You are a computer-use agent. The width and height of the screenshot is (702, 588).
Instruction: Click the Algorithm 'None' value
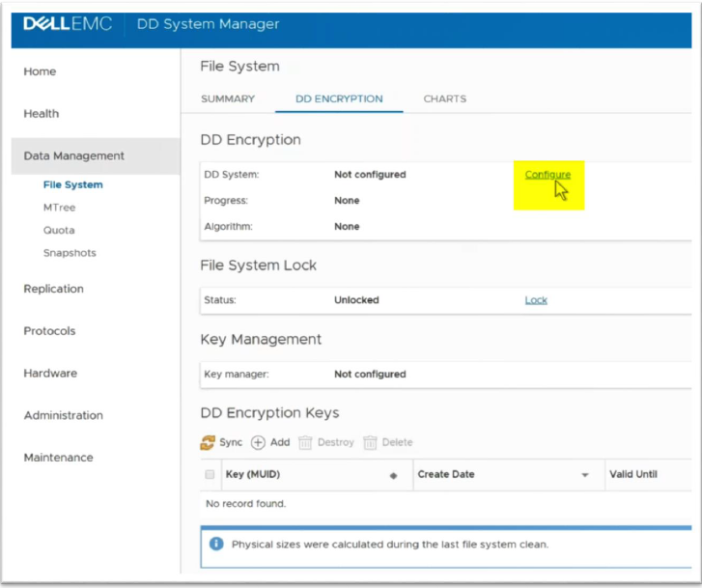coord(347,227)
